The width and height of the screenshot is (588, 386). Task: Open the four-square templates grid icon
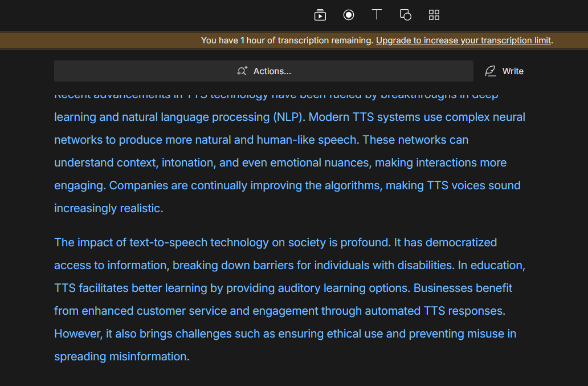434,15
